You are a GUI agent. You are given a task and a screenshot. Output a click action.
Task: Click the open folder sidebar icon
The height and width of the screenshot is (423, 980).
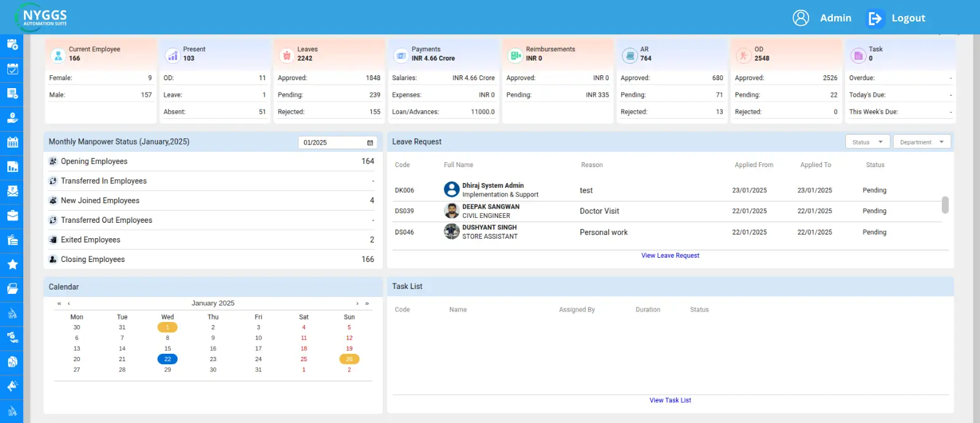[12, 289]
